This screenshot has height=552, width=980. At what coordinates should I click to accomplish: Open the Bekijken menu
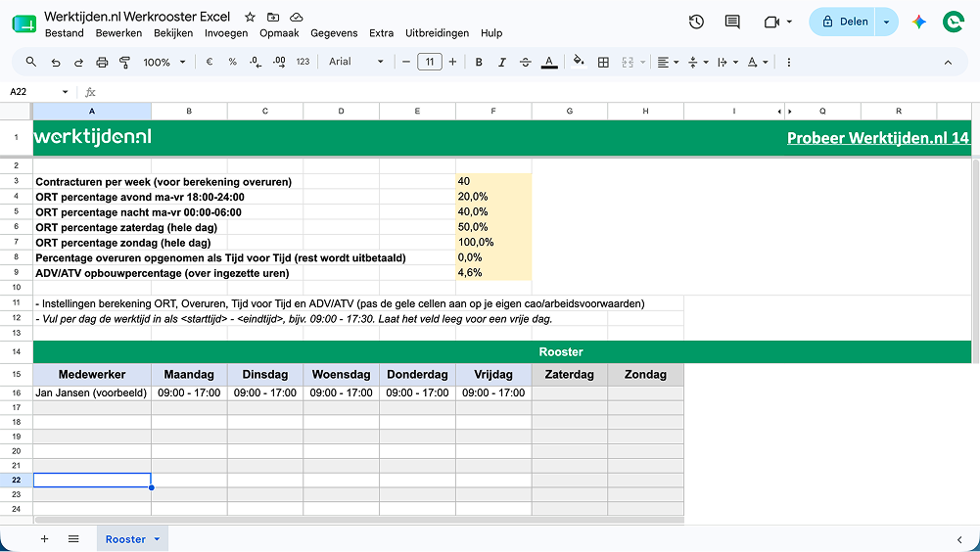click(173, 33)
